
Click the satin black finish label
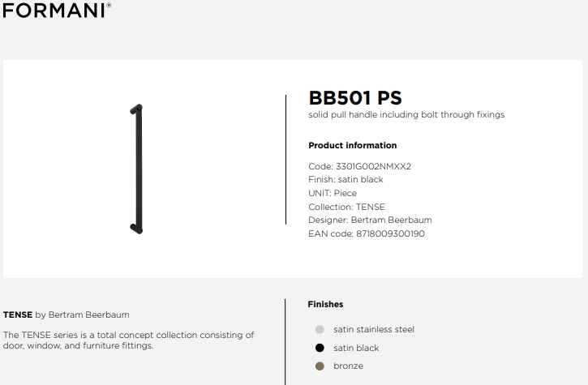[x=356, y=348]
